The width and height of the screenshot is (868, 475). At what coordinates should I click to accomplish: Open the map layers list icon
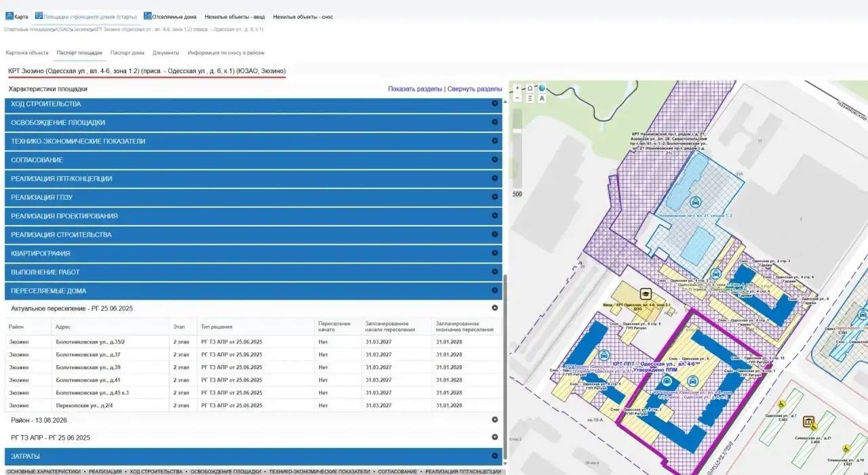(x=530, y=98)
